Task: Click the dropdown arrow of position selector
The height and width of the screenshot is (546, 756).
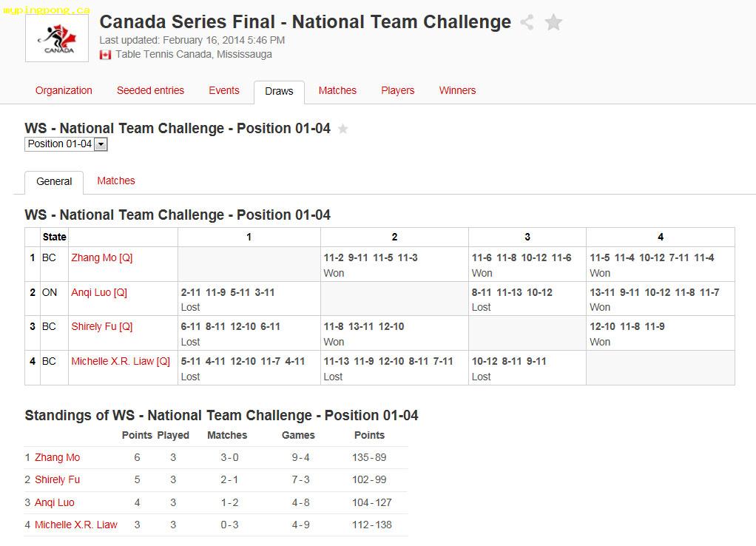Action: coord(101,144)
